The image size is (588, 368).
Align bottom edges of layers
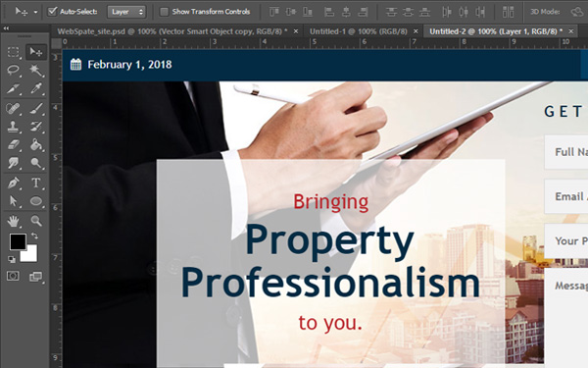[x=308, y=12]
